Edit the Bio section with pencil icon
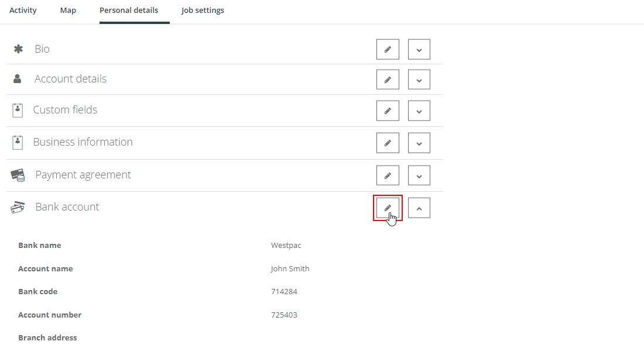Screen dimensions: 644x355 pos(388,49)
